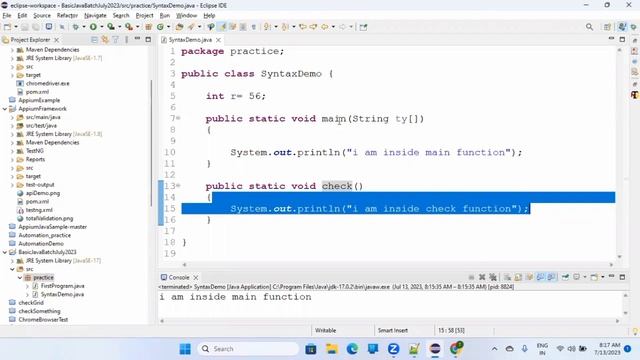Click the Debug bug toolbar icon

pyautogui.click(x=76, y=27)
